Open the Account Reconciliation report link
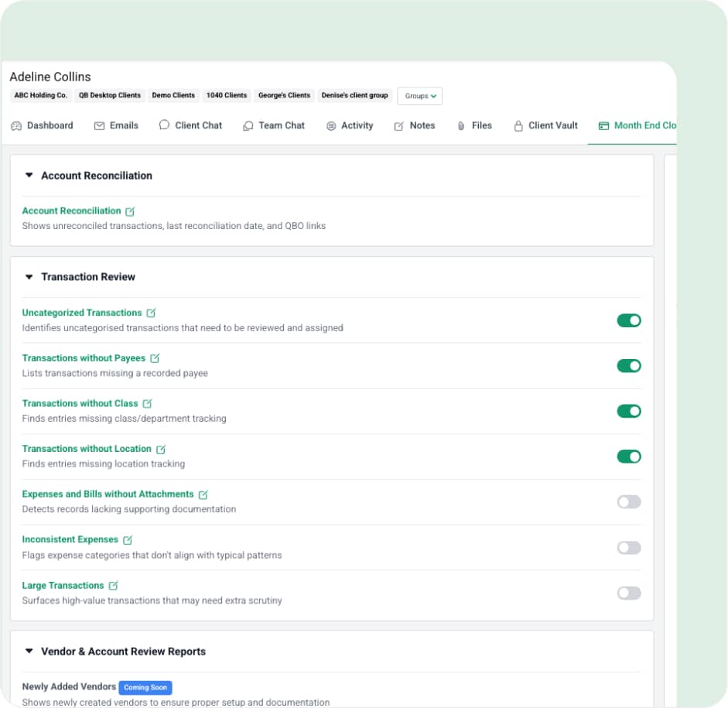This screenshot has width=728, height=708. pyautogui.click(x=71, y=210)
